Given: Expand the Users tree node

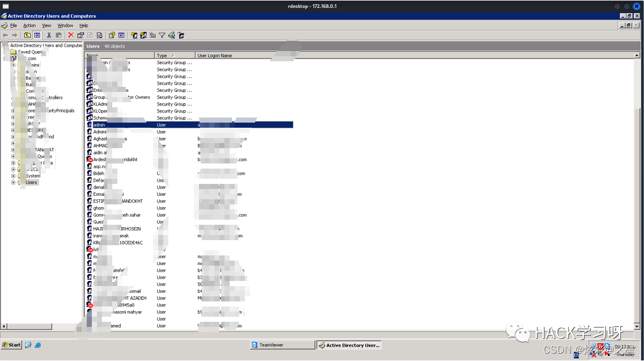Looking at the screenshot, I should pos(13,183).
